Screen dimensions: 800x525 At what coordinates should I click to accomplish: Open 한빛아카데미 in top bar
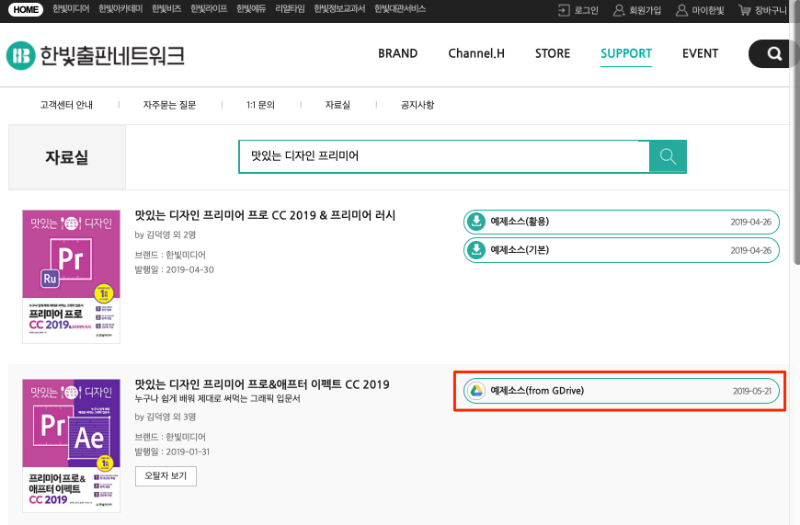click(121, 9)
